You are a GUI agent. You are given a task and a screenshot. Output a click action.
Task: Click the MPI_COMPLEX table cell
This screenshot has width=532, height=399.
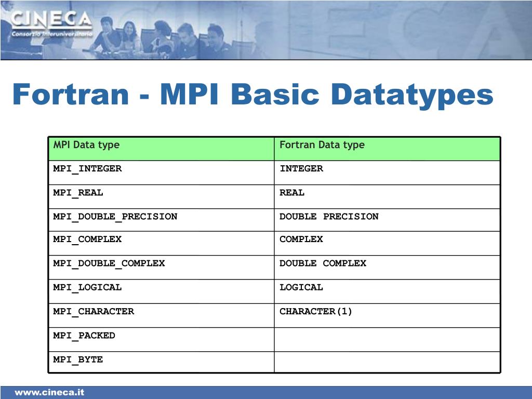161,244
